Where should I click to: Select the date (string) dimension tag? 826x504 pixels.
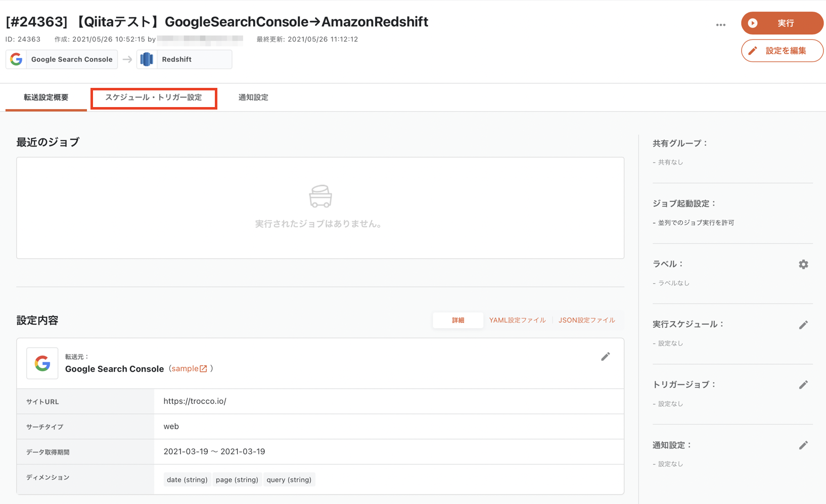[x=187, y=480]
